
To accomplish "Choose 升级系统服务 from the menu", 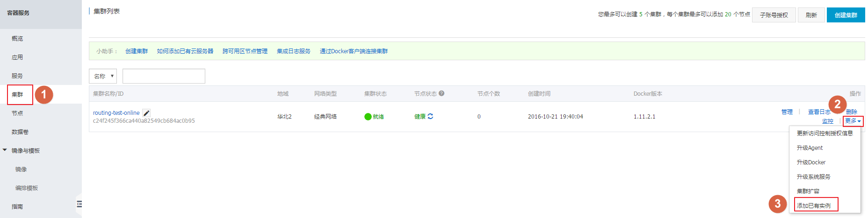I will point(814,176).
